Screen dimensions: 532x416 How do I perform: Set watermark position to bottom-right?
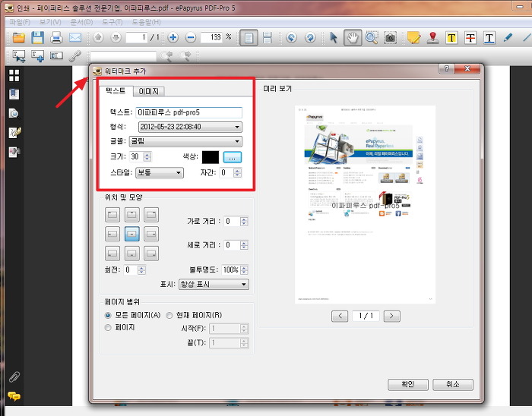(x=151, y=254)
